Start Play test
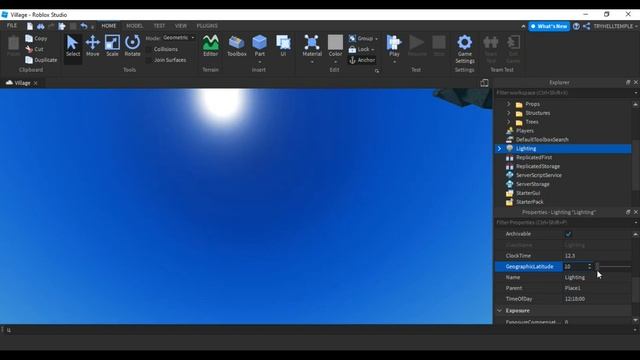 pyautogui.click(x=394, y=45)
